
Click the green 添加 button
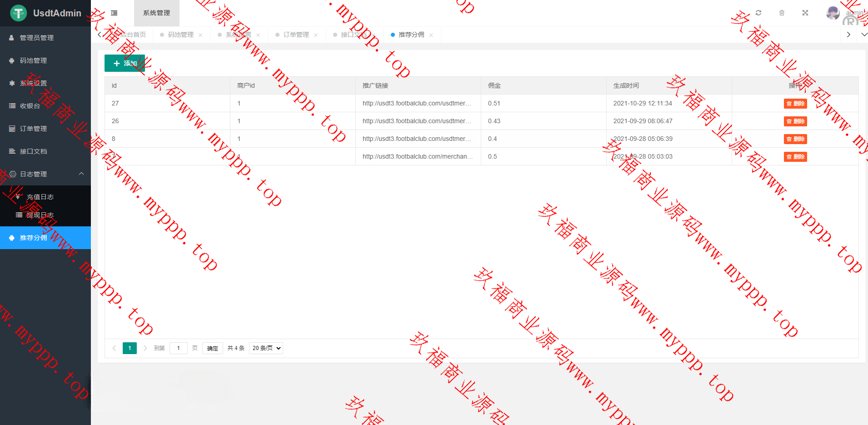125,63
